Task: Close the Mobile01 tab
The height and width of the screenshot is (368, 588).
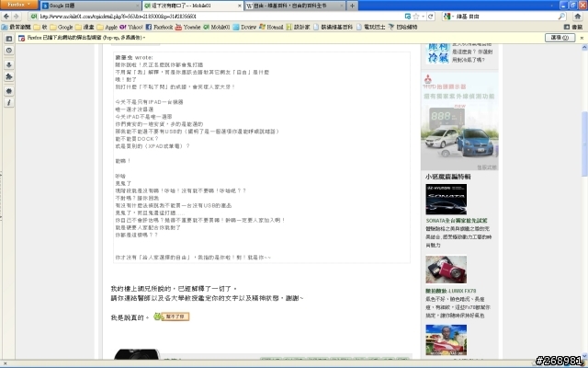Action: click(239, 6)
